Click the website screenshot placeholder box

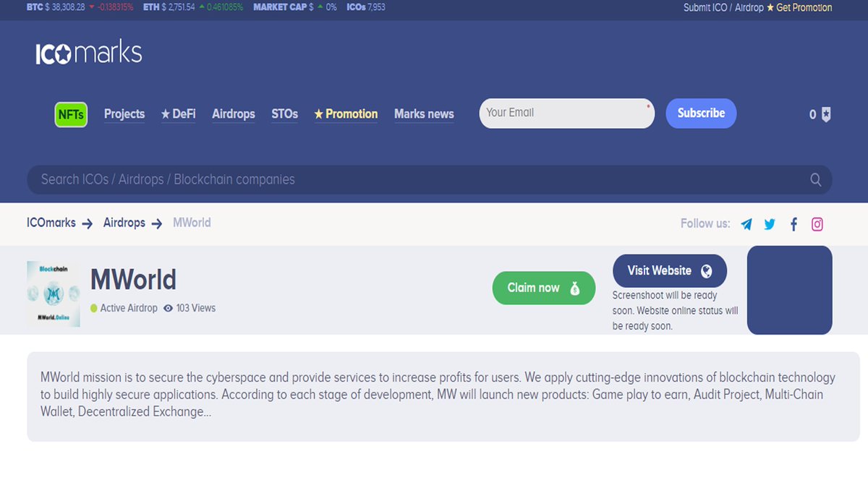[790, 290]
